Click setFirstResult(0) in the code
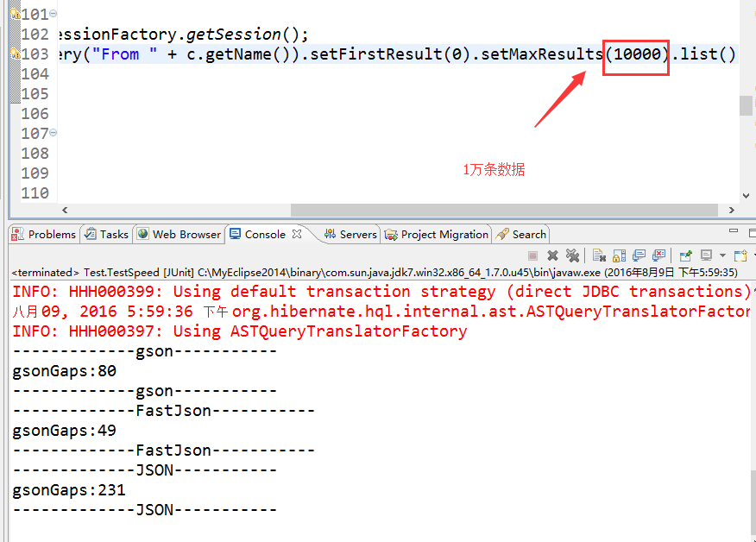Image resolution: width=756 pixels, height=542 pixels. tap(389, 54)
